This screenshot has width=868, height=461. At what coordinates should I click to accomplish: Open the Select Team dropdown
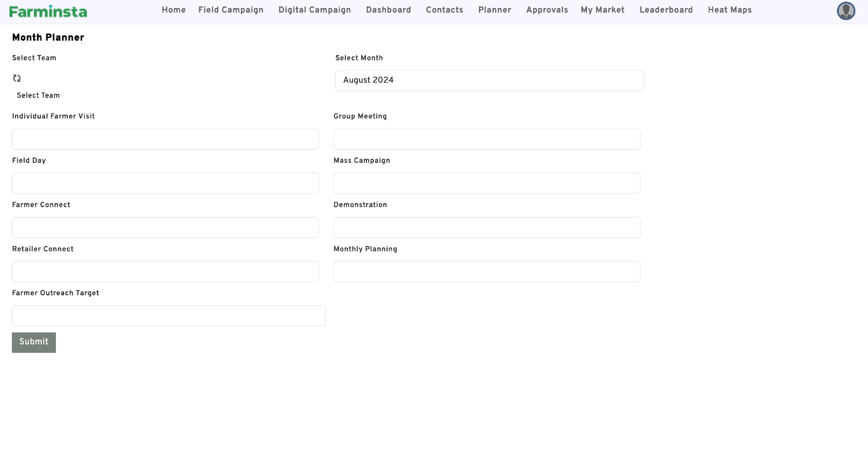[38, 95]
